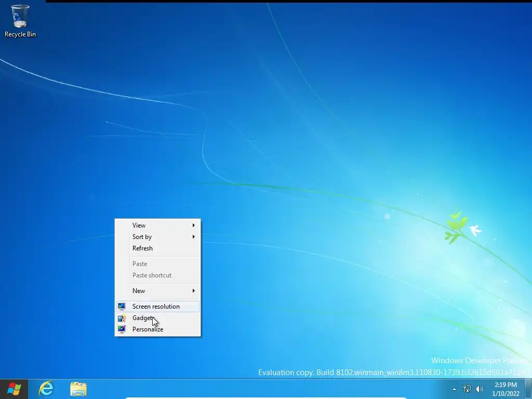Click the arrow beside New
532x399 pixels.
[194, 291]
